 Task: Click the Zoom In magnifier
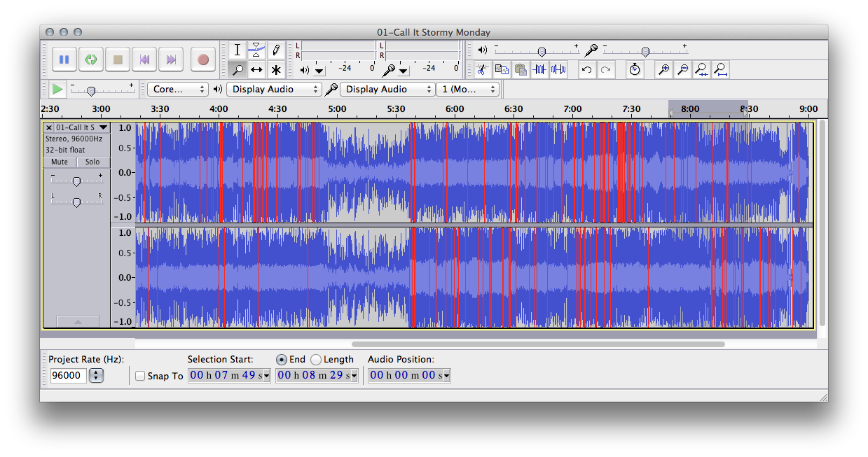pyautogui.click(x=663, y=69)
